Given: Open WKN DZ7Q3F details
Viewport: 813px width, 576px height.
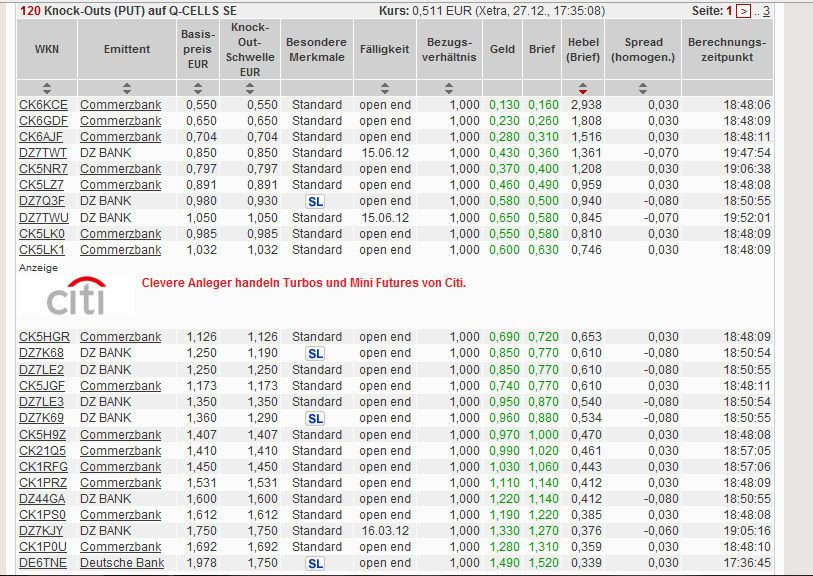Looking at the screenshot, I should (x=42, y=201).
